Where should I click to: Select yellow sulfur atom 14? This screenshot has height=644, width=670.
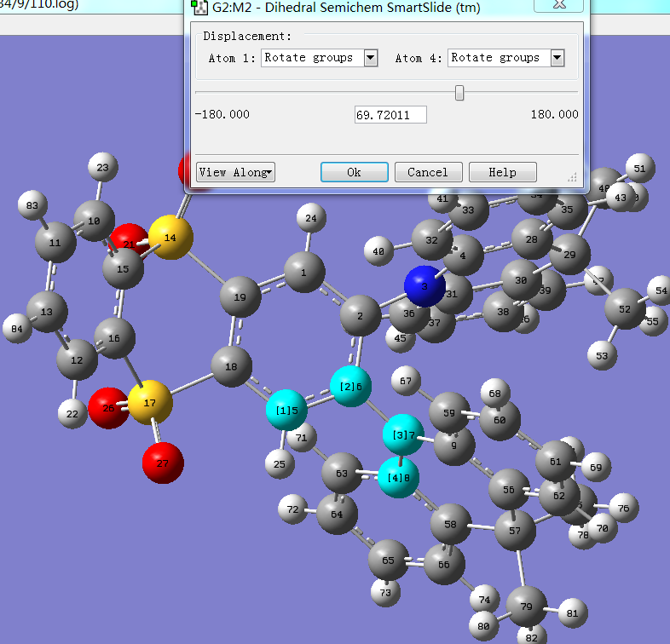tap(170, 238)
